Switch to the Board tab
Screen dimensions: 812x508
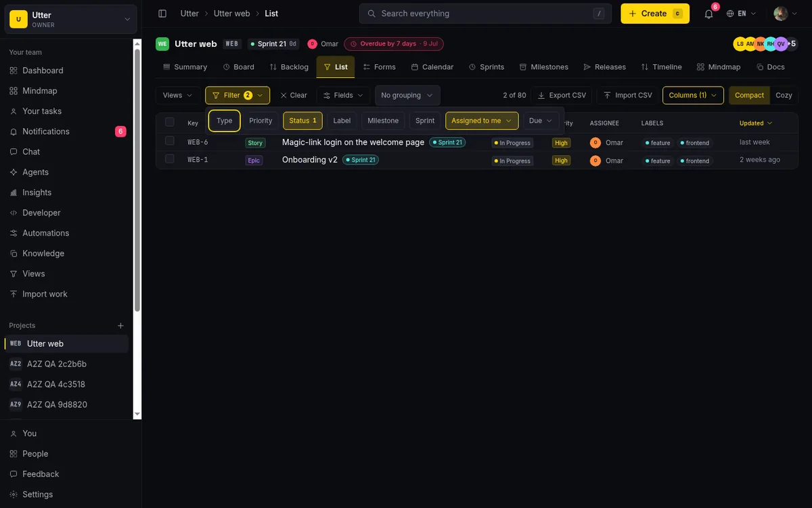click(238, 67)
